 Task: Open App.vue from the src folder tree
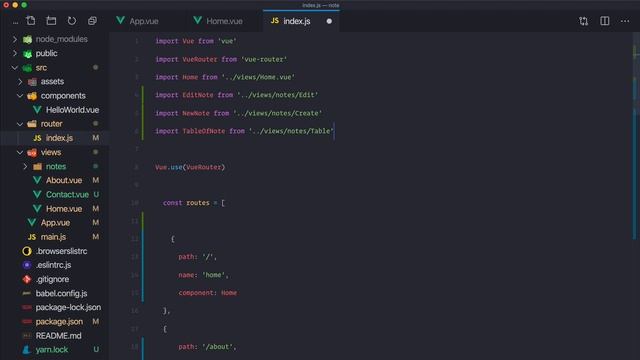tap(55, 223)
